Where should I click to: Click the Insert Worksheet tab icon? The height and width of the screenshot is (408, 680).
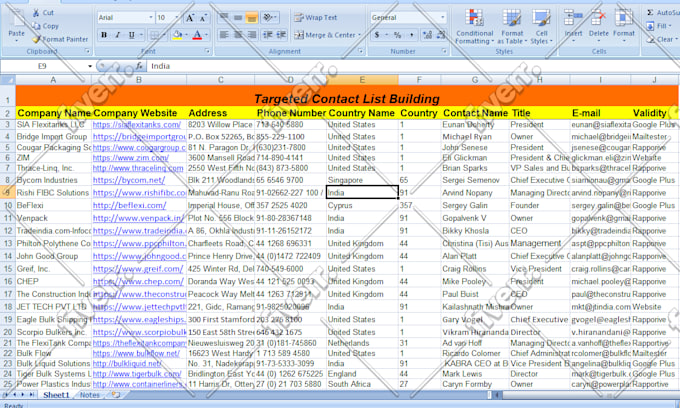116,395
